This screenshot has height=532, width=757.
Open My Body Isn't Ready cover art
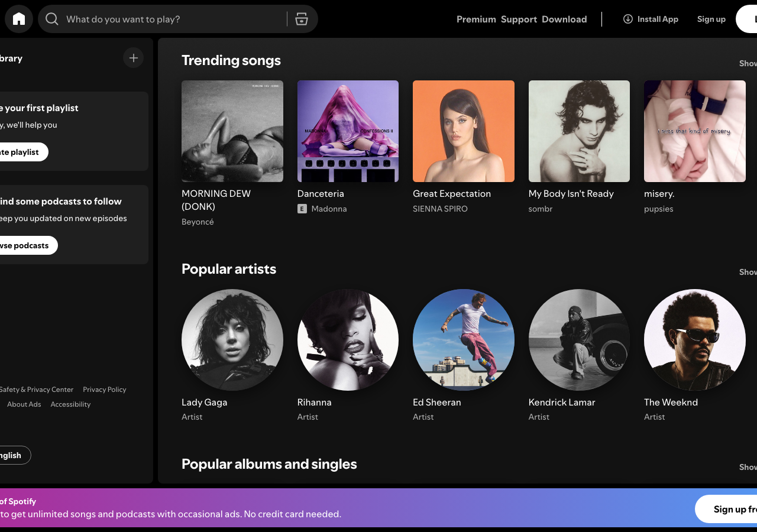click(x=579, y=131)
